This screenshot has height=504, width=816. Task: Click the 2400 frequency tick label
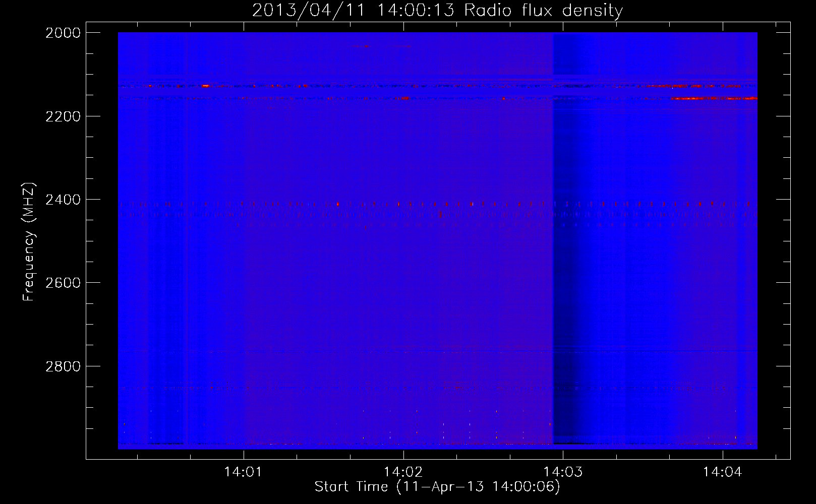(63, 200)
